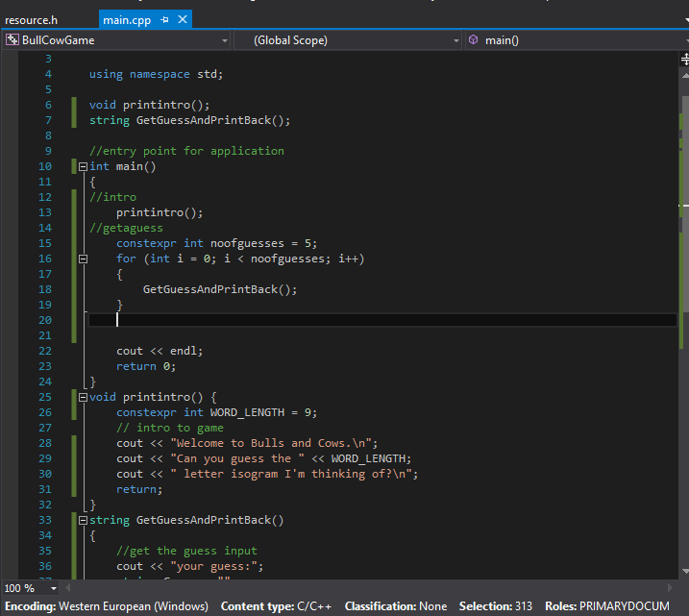Viewport: 689px width, 616px height.
Task: Collapse the void printintro() function block
Action: 82,397
